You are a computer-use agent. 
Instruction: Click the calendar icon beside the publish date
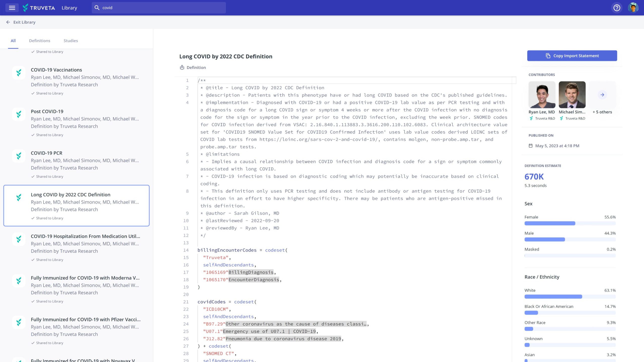point(531,145)
